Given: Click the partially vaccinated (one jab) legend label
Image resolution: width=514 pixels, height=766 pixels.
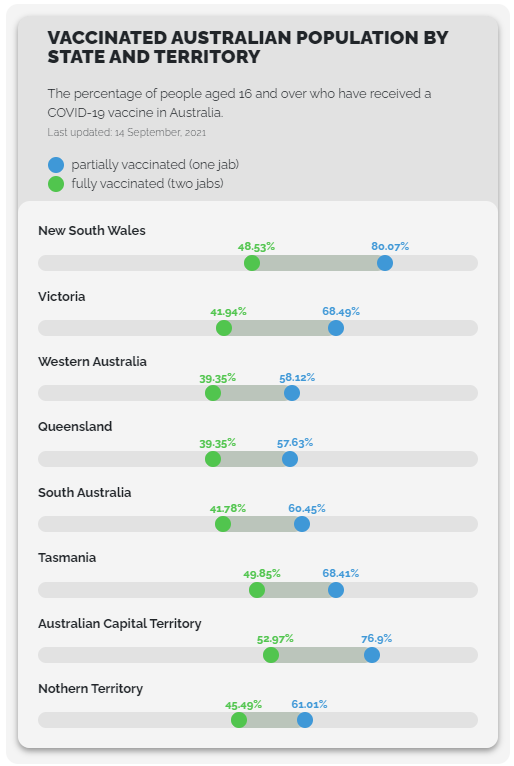Looking at the screenshot, I should click(155, 165).
